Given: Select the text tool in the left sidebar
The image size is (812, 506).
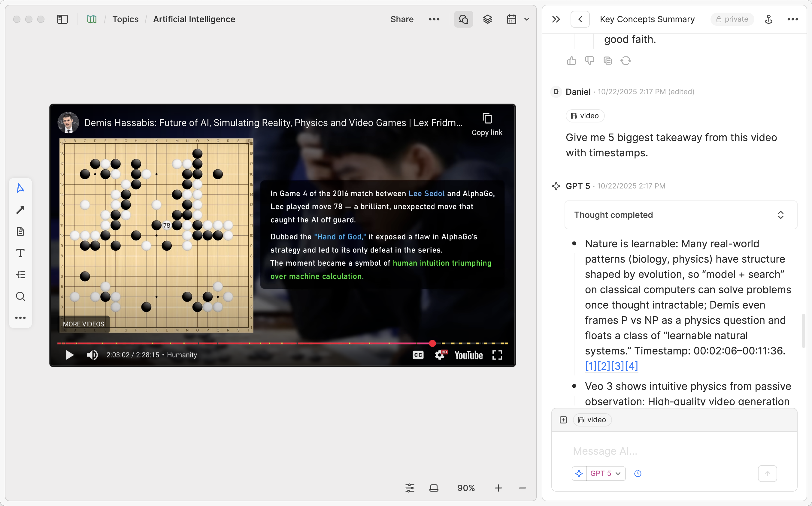Looking at the screenshot, I should (20, 253).
